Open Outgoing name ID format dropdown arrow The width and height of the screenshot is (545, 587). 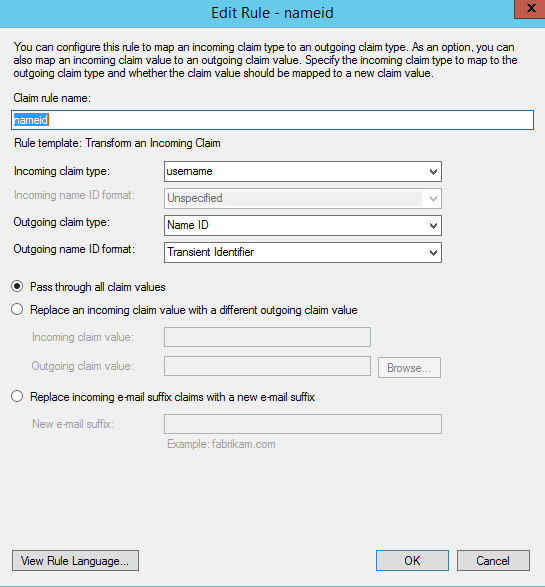433,252
